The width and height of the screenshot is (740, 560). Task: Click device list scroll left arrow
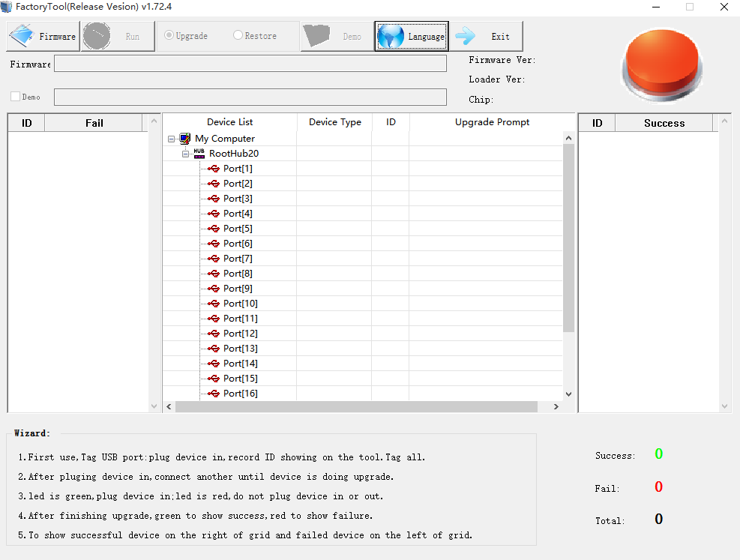point(169,406)
